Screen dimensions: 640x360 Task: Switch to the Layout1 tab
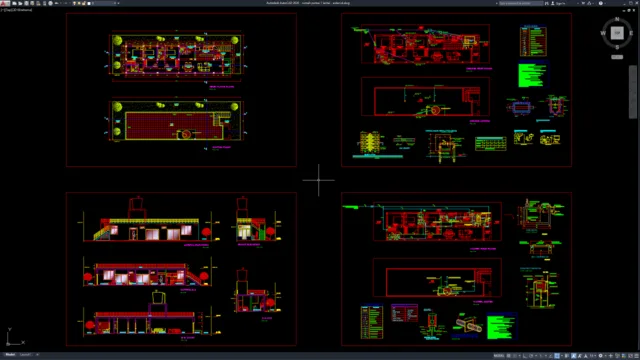[x=26, y=355]
